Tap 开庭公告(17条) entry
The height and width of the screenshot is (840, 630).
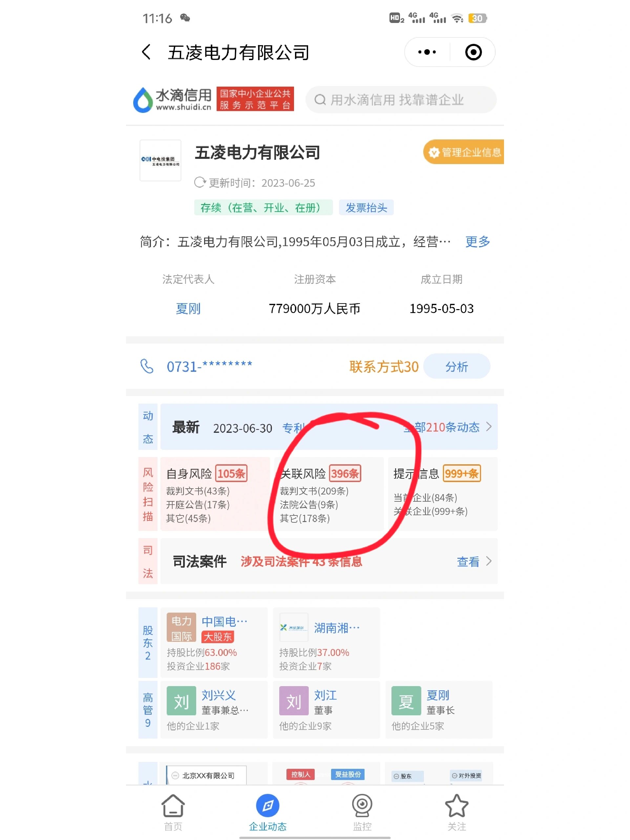[198, 505]
